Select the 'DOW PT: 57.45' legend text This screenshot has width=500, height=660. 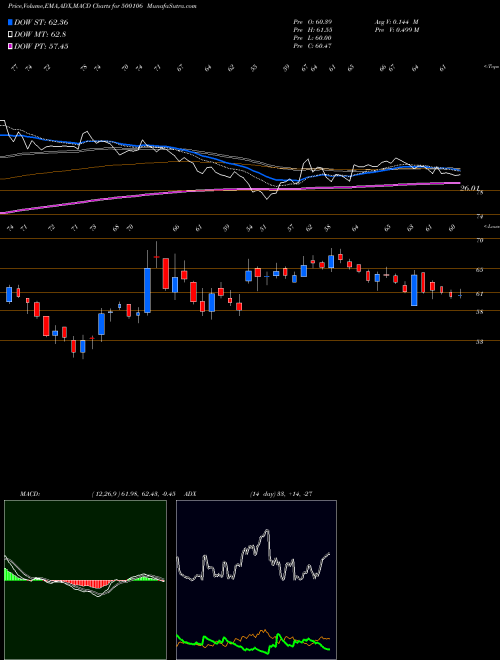tap(41, 46)
